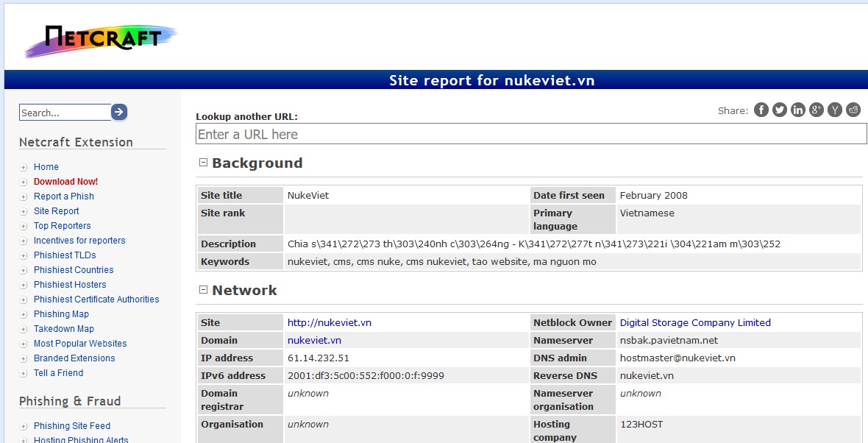Click the IPv6 address value
This screenshot has height=443, width=868.
point(366,375)
